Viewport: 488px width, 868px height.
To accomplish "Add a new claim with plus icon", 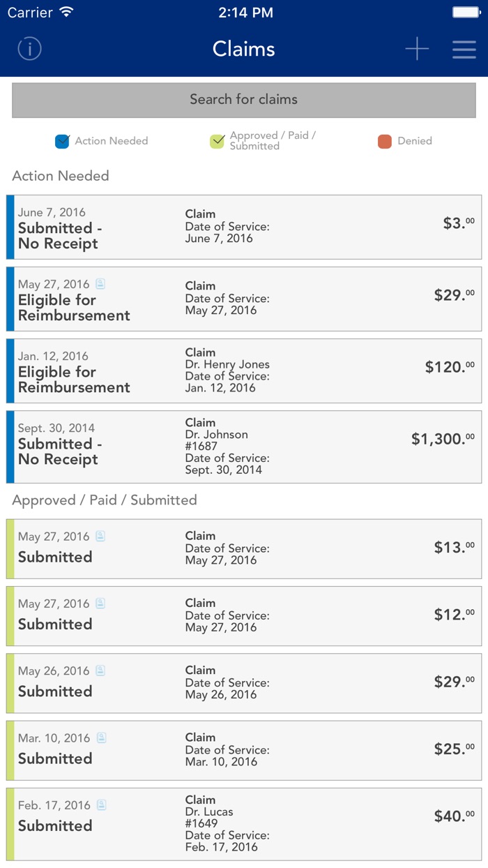I will tap(417, 49).
